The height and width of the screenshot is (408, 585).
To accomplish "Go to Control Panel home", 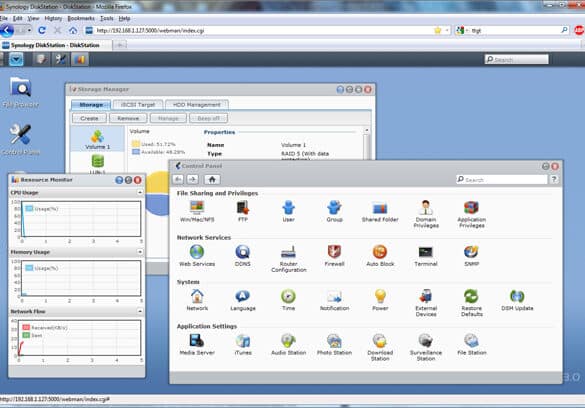I will [x=212, y=179].
